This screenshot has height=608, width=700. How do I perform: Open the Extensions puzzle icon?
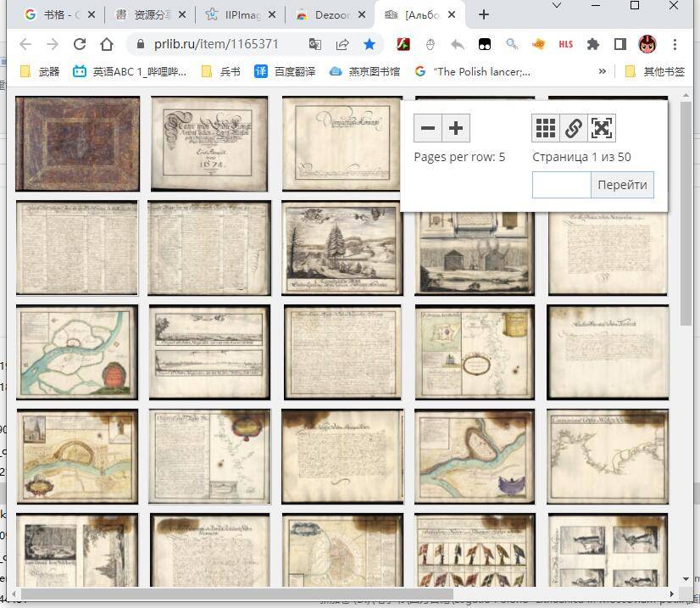click(x=593, y=44)
